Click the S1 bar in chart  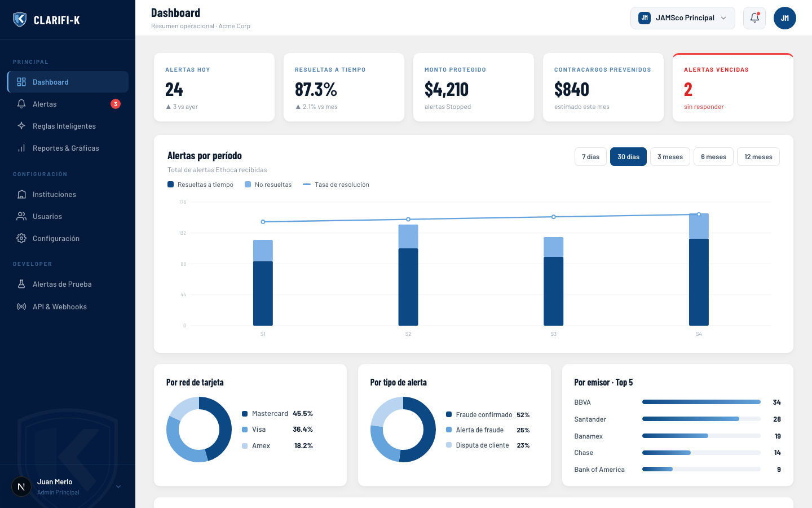point(263,283)
